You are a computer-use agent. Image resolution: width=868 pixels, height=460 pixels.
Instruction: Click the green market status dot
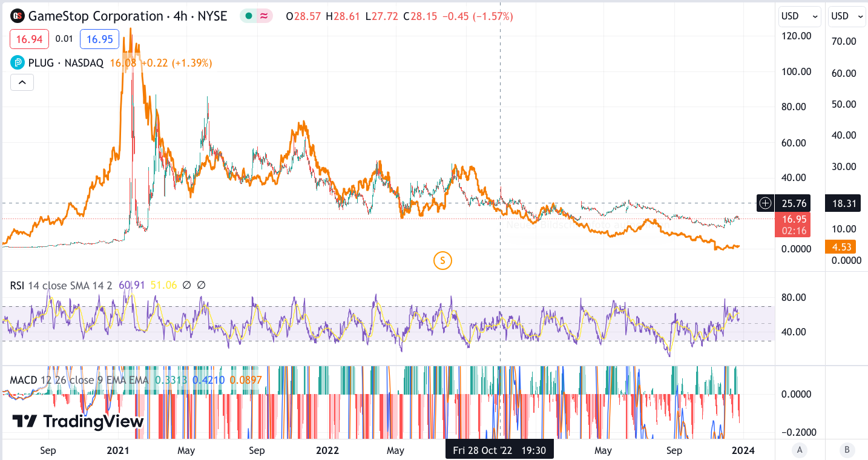[x=249, y=16]
